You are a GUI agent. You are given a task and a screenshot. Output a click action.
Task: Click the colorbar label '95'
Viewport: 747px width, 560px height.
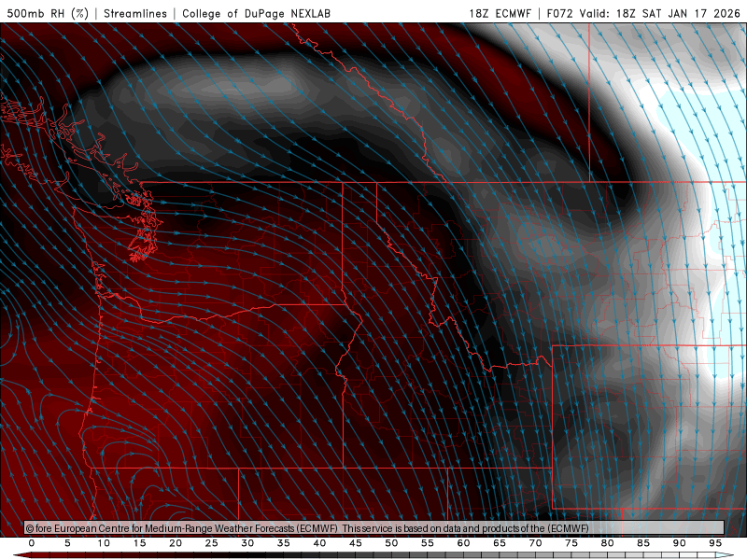tap(715, 543)
